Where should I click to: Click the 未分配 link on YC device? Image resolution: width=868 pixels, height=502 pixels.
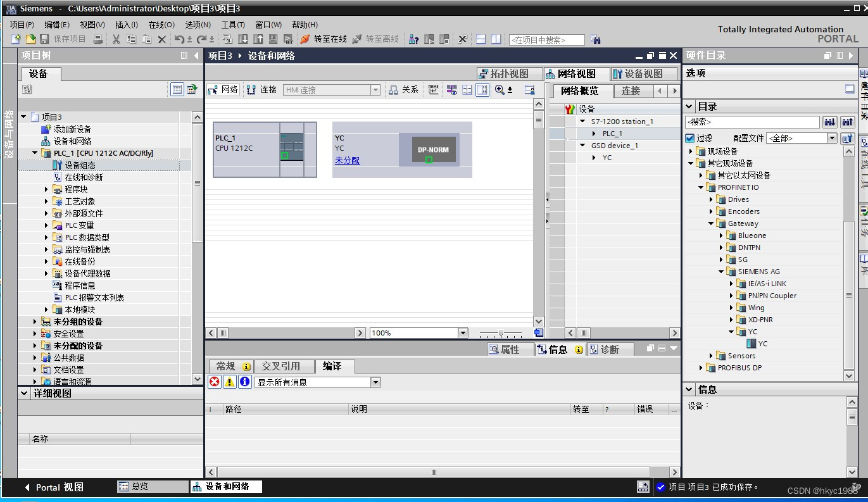coord(347,161)
